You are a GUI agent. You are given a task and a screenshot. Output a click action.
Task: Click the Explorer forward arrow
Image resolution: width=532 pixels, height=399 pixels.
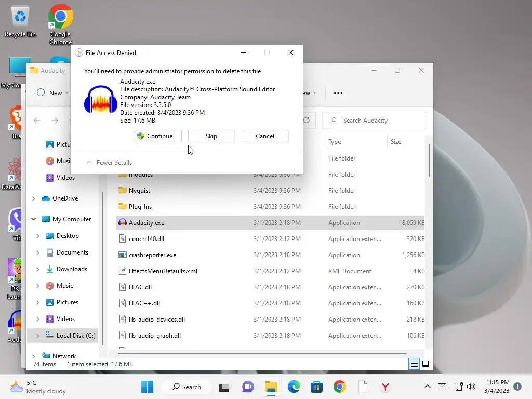pyautogui.click(x=55, y=121)
